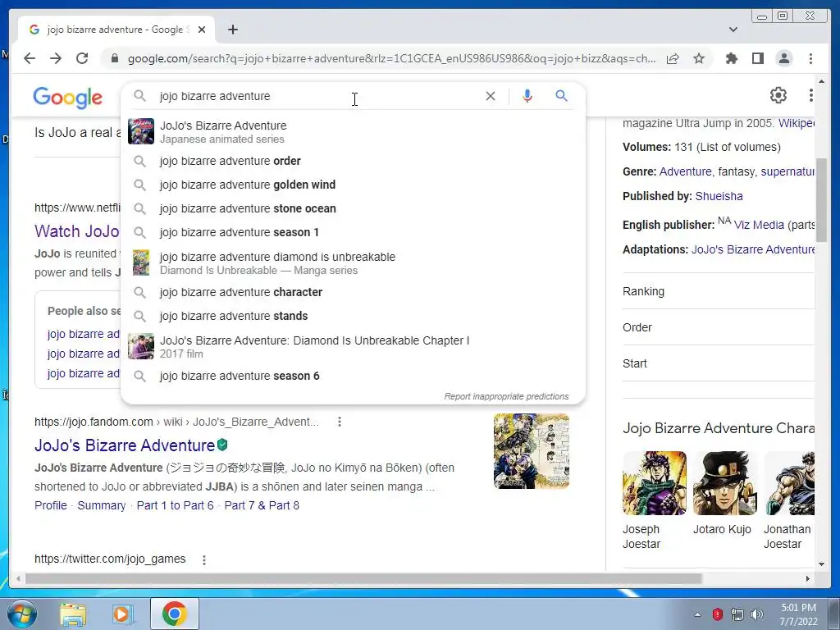Open the Chrome extensions puzzle icon
840x630 pixels.
(x=731, y=58)
